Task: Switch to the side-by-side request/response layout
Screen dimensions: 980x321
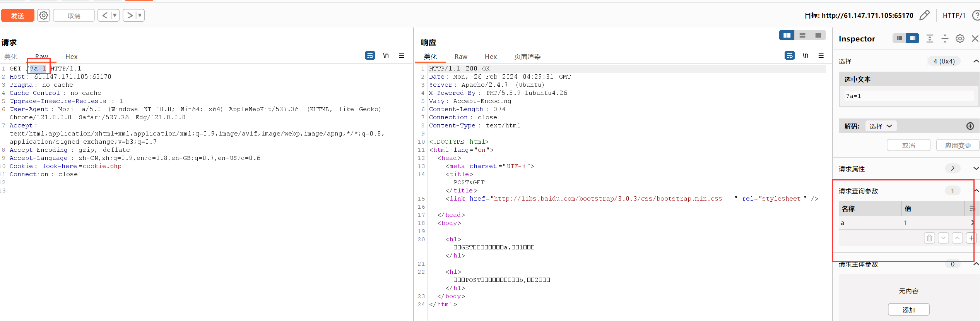Action: pyautogui.click(x=787, y=36)
